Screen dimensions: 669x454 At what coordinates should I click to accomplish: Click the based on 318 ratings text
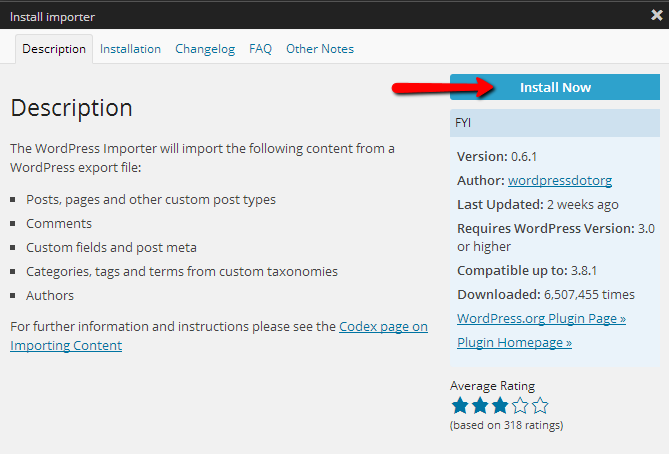(x=506, y=425)
